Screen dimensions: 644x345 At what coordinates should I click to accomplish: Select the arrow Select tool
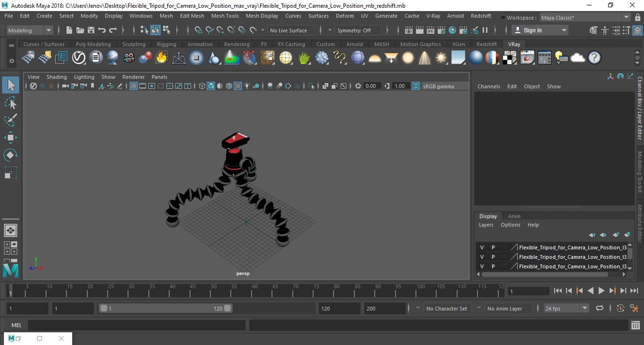click(x=11, y=85)
